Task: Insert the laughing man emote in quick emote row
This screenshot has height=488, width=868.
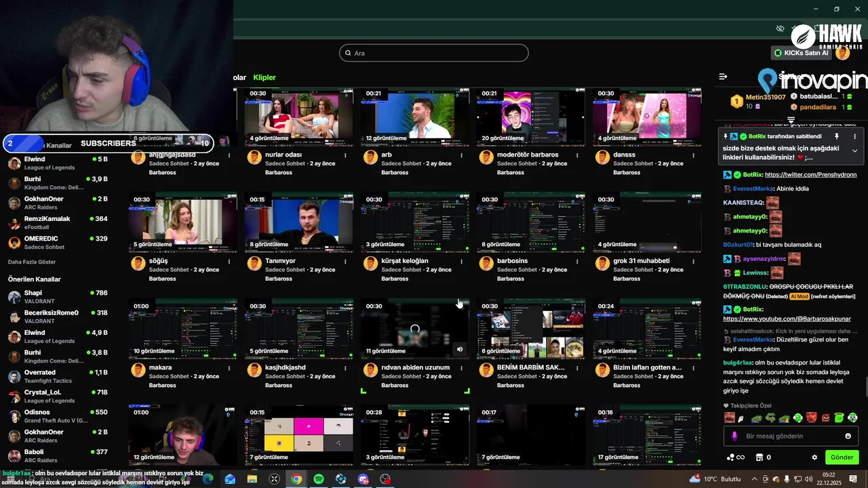Action: (730, 418)
